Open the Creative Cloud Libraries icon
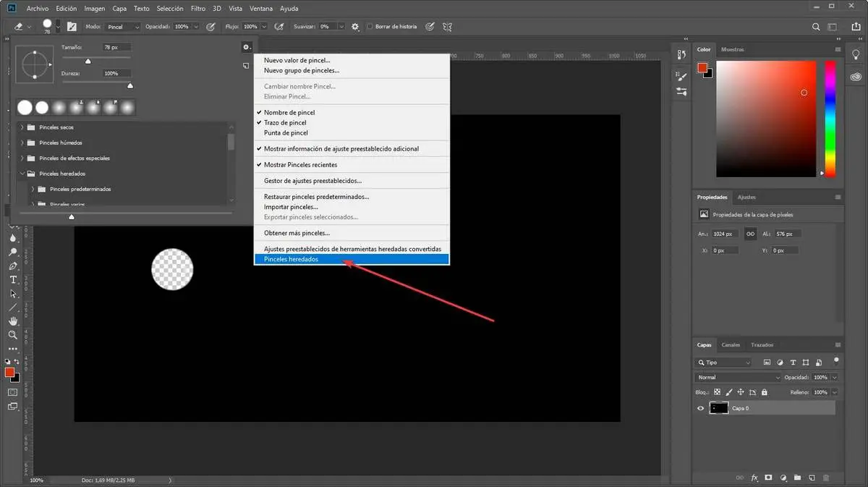 856,75
